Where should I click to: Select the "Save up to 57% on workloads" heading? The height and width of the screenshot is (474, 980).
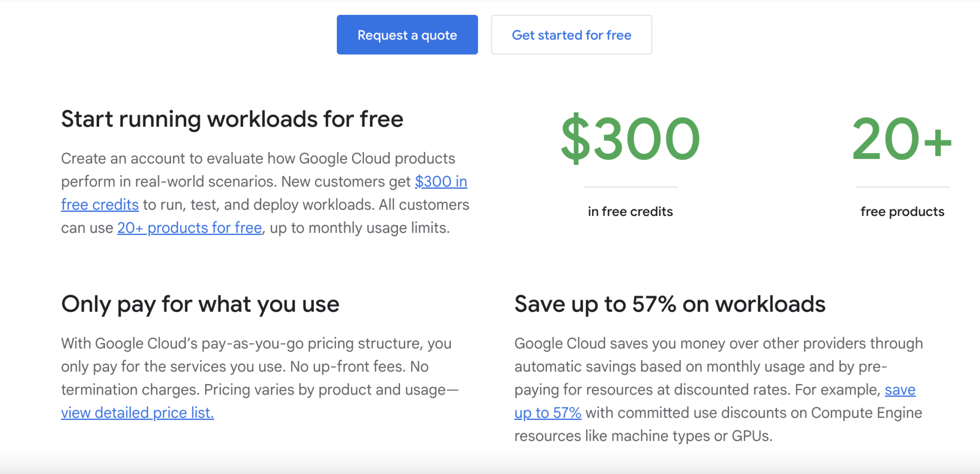pyautogui.click(x=669, y=304)
